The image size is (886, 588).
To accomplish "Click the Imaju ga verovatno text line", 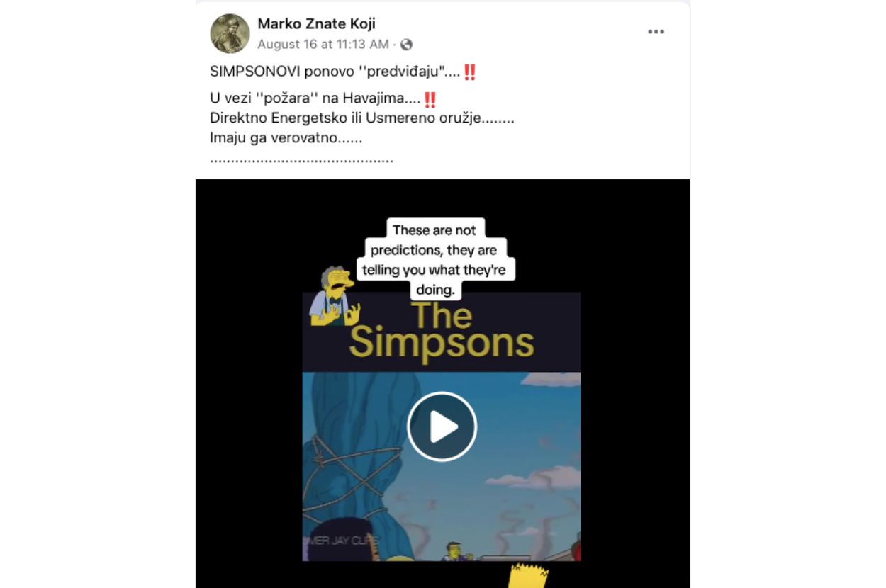I will 286,138.
